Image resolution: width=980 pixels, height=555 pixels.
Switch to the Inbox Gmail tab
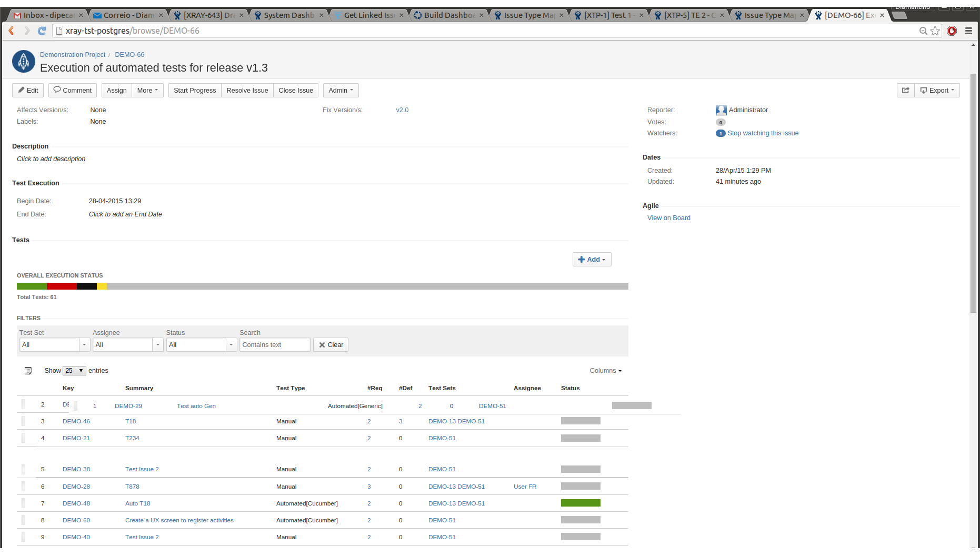pyautogui.click(x=48, y=15)
